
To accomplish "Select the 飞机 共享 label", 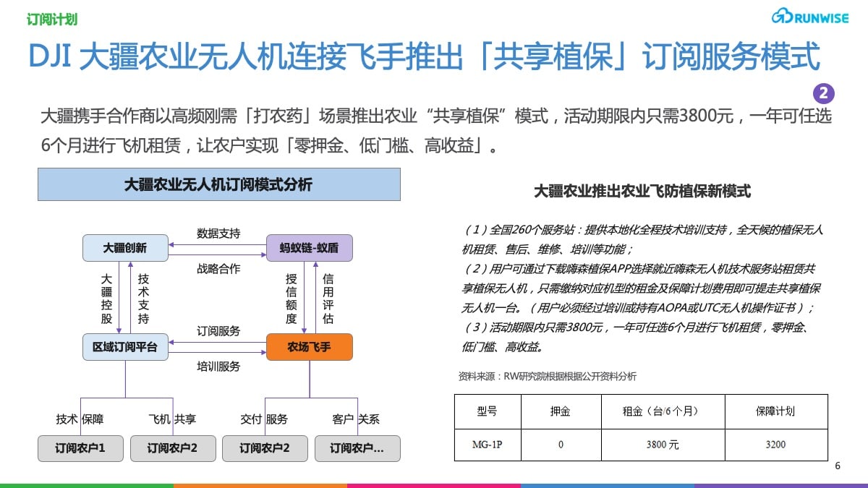I will point(172,419).
